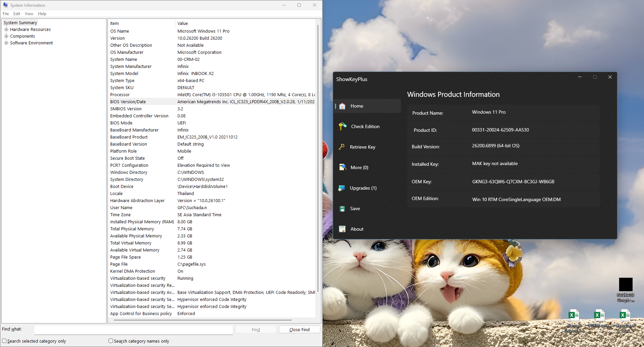Viewport: 644px width, 347px height.
Task: Open the PACKAGE Oocyte desktop icon
Action: (x=626, y=285)
